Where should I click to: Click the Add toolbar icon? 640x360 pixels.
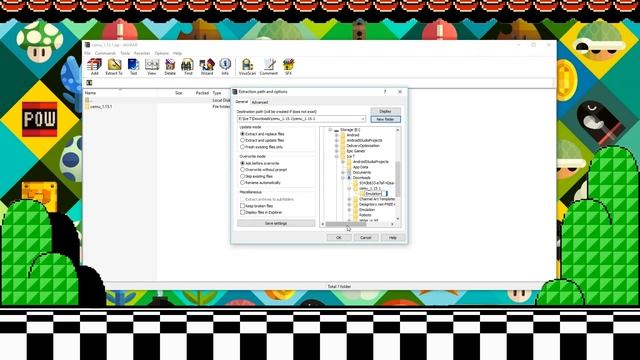(x=94, y=67)
